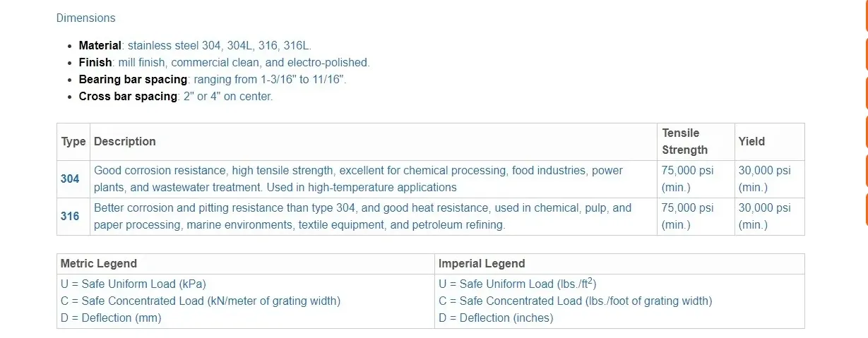
Task: Click the Safe Uniform Load (kPa) line
Action: (x=133, y=284)
